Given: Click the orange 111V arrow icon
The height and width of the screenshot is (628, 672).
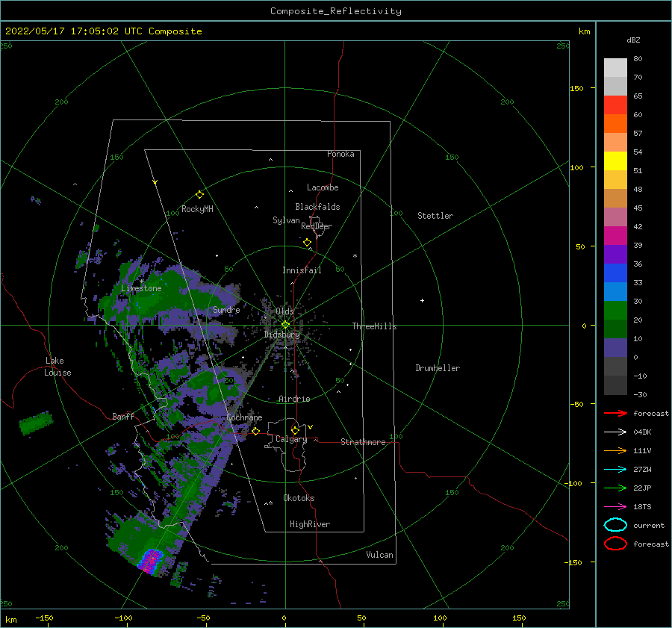Looking at the screenshot, I should [615, 450].
